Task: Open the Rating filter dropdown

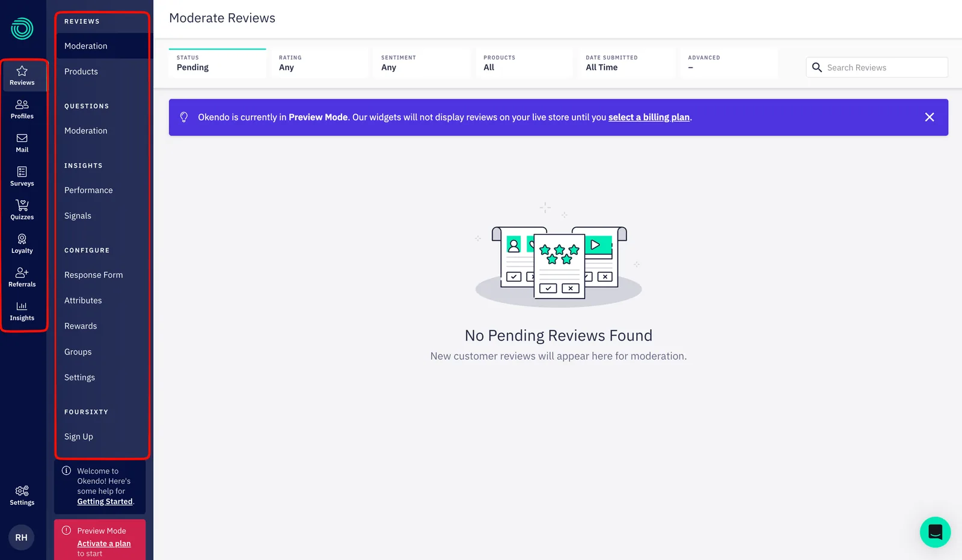Action: 320,63
